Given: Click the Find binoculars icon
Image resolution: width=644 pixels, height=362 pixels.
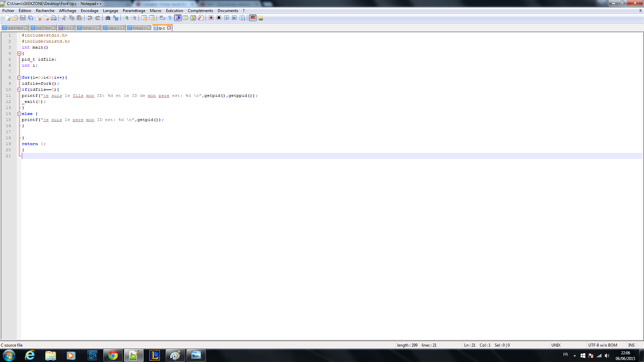Looking at the screenshot, I should (x=108, y=18).
